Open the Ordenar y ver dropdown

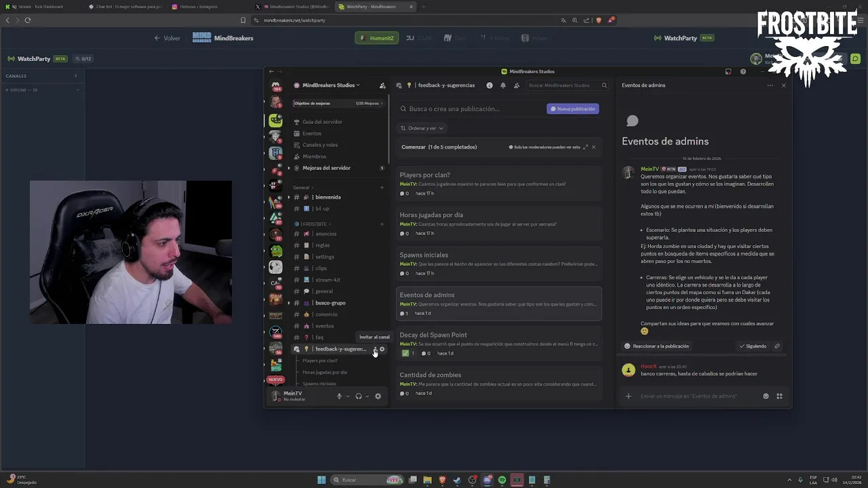tap(422, 128)
